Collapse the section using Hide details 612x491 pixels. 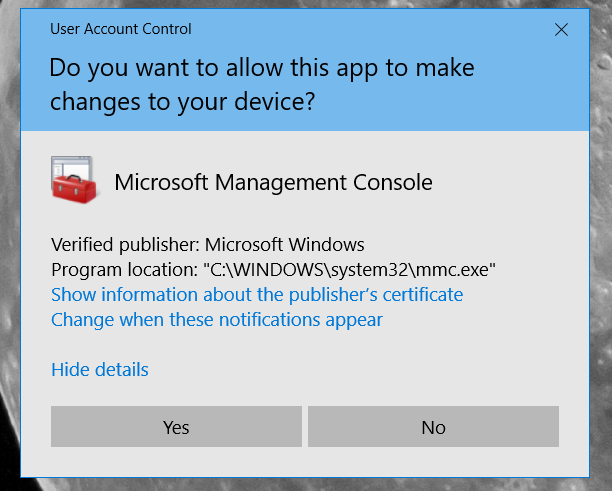tap(100, 370)
